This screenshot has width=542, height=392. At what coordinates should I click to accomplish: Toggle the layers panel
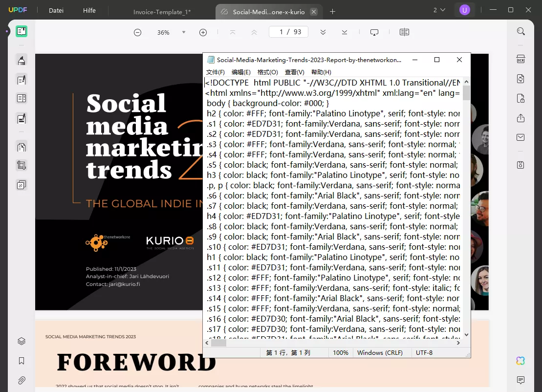pos(22,341)
